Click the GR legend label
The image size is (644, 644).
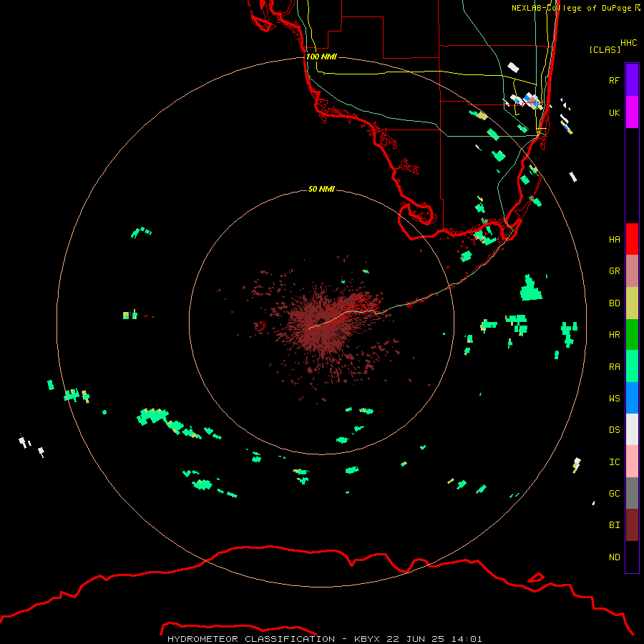pos(614,271)
